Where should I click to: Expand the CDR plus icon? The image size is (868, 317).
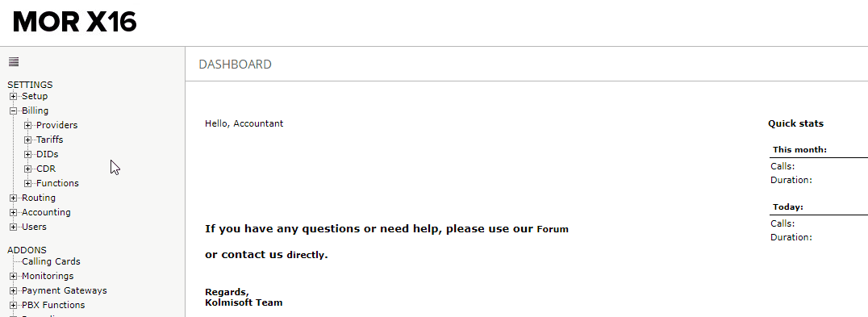(27, 169)
